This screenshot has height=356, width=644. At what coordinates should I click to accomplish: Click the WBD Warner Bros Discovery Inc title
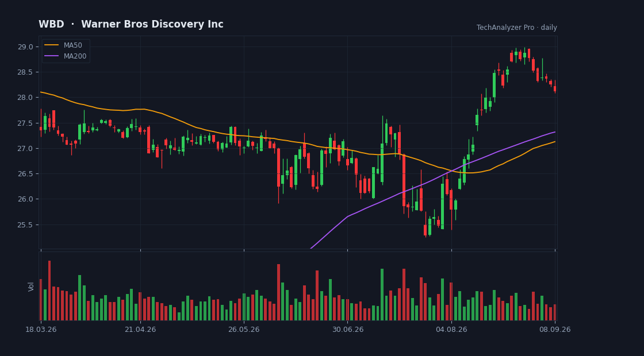pyautogui.click(x=131, y=24)
